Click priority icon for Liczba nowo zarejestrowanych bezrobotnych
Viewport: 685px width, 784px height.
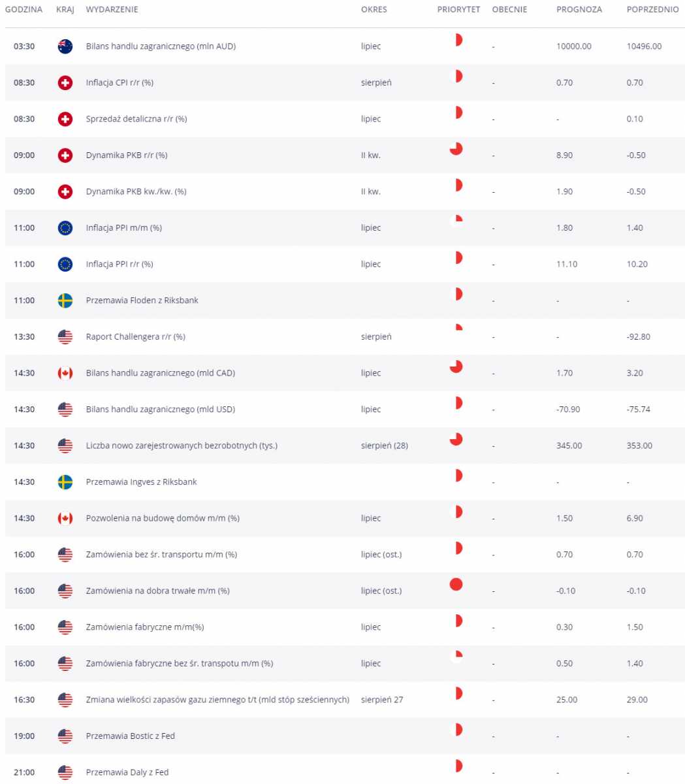click(x=456, y=439)
